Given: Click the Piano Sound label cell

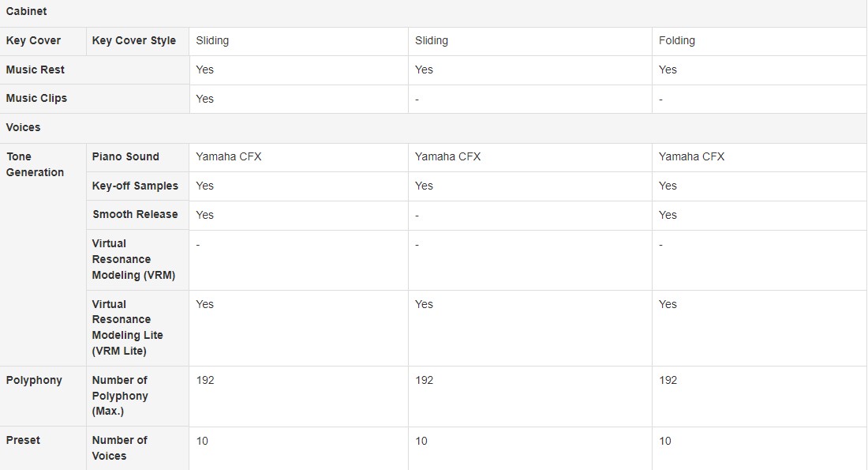Looking at the screenshot, I should pyautogui.click(x=125, y=156).
